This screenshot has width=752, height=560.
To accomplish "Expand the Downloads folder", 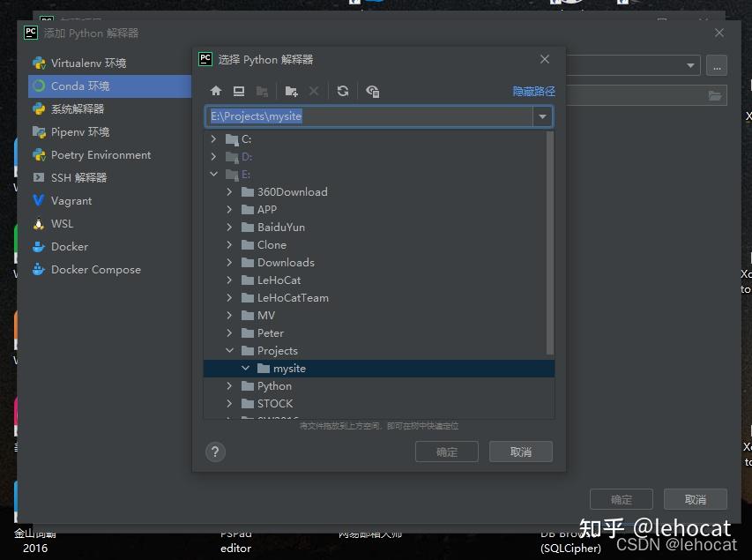I will click(x=229, y=262).
